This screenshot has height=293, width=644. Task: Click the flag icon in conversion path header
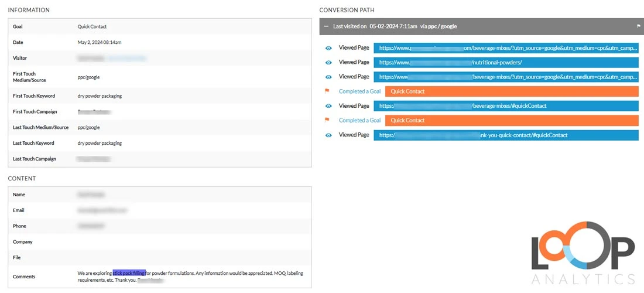coord(638,26)
